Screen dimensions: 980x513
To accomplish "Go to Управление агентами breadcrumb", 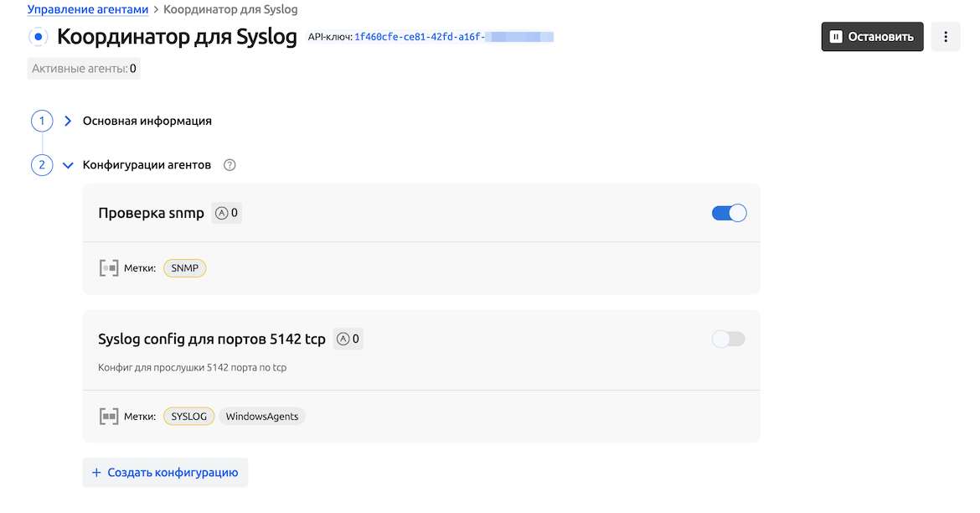I will click(88, 10).
